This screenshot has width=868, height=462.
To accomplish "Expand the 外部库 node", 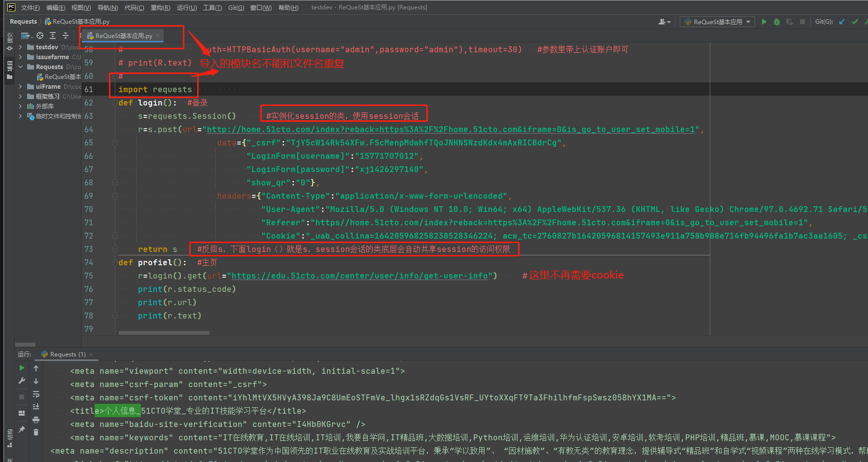I will (x=20, y=106).
